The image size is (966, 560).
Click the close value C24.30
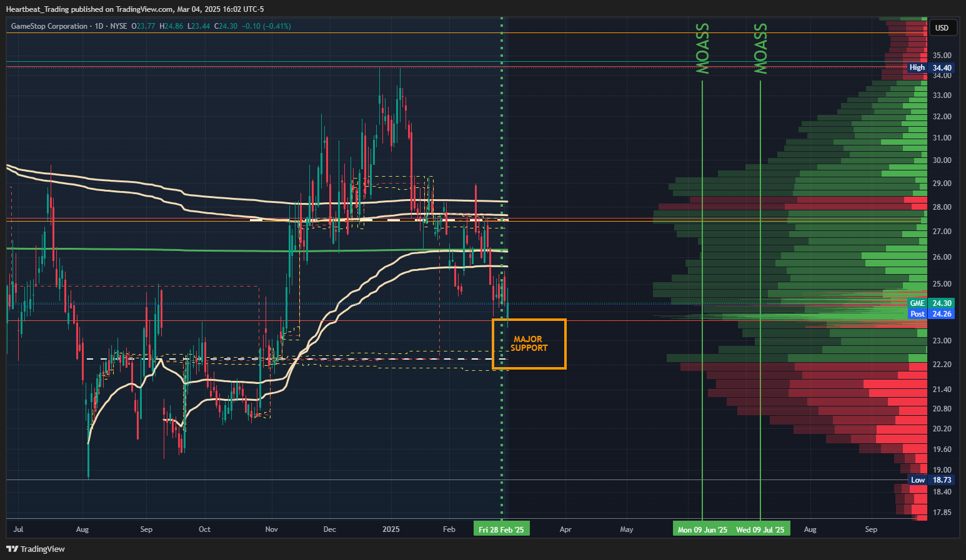(x=226, y=26)
